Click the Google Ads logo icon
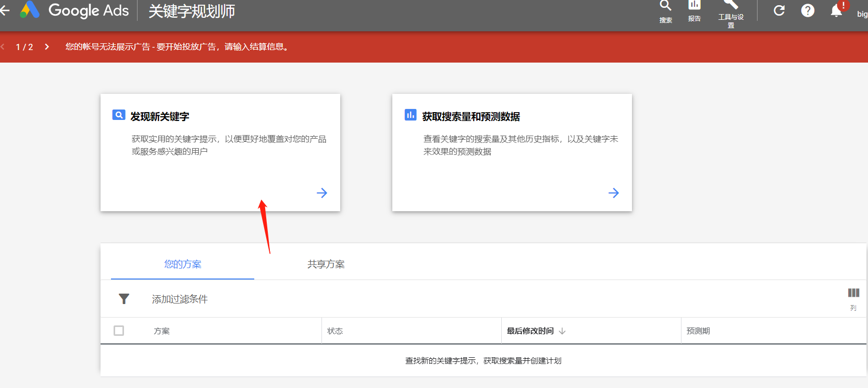 point(30,10)
